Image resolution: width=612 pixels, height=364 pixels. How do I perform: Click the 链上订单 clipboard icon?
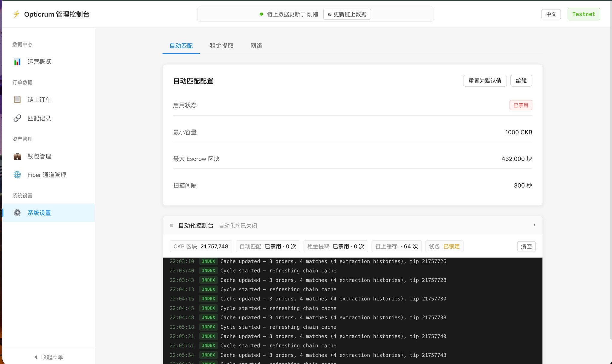pos(17,99)
